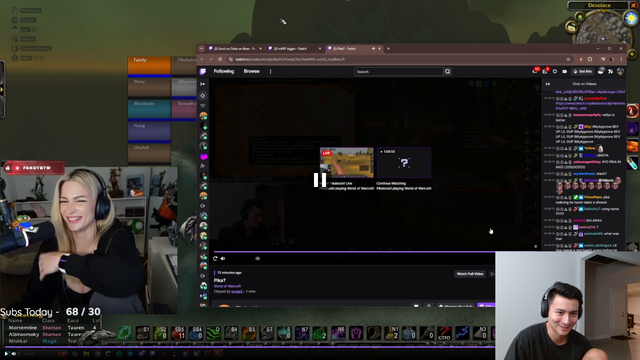The width and height of the screenshot is (640, 360).
Task: Open the Twitch notifications inbox icon
Action: tap(545, 71)
